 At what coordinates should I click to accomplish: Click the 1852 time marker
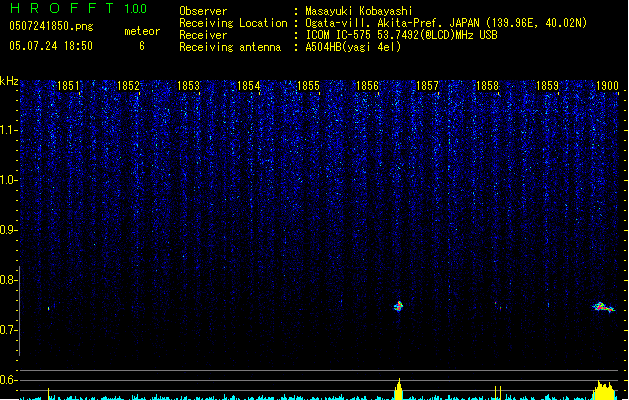click(128, 86)
